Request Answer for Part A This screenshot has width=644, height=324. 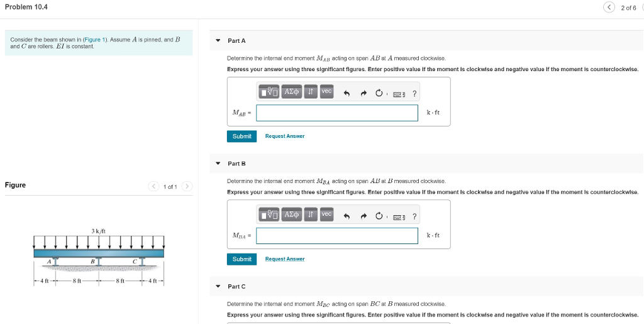coord(285,136)
